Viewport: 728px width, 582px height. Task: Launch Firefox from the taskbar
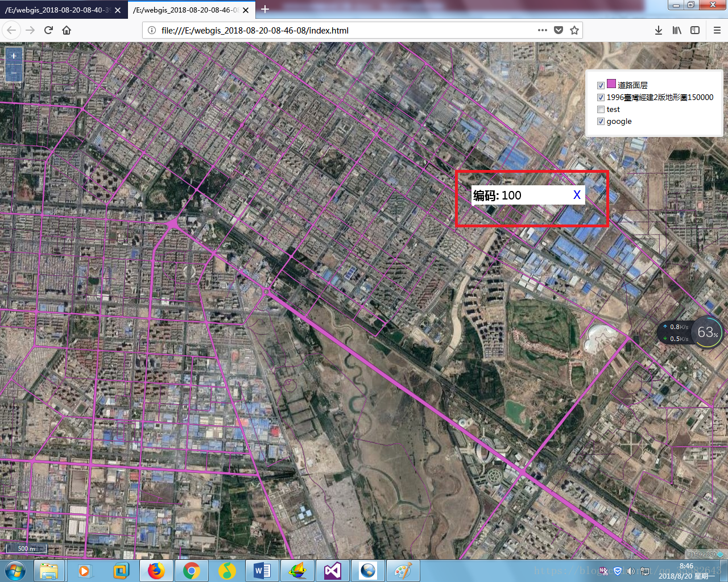156,571
